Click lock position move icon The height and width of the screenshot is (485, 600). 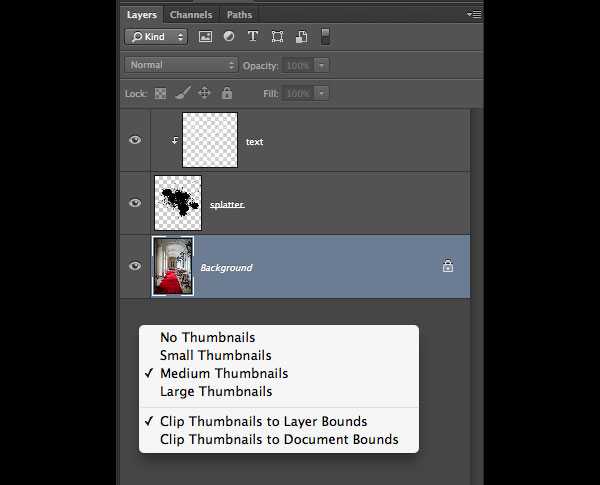(x=204, y=93)
